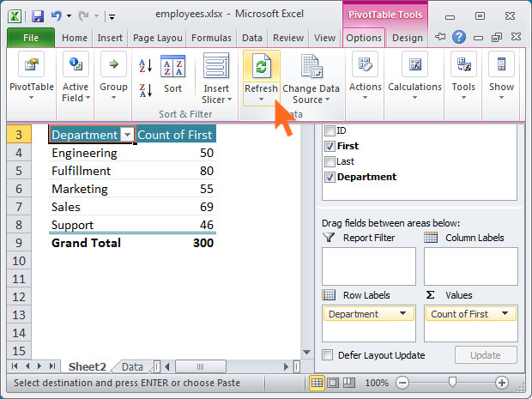Viewport: 532px width, 399px height.
Task: Click the horizontal scrollbar thumb
Action: 201,366
